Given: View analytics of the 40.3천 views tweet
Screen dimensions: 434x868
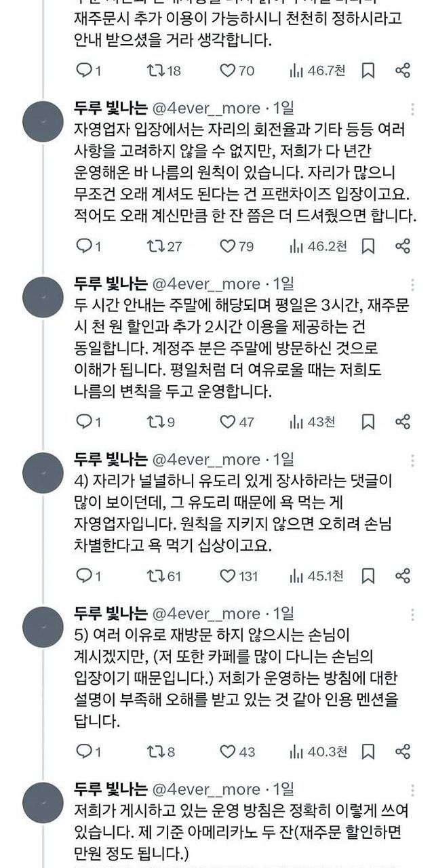Looking at the screenshot, I should coord(296,751).
